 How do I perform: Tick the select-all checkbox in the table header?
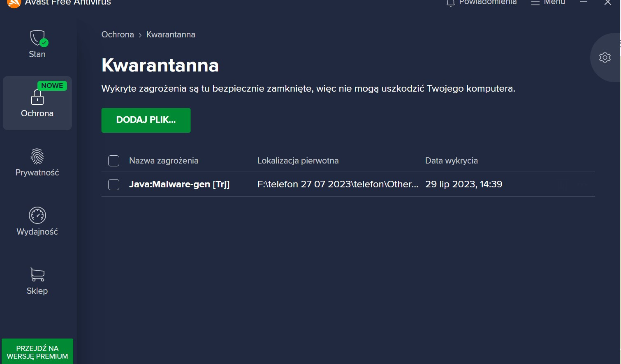114,161
